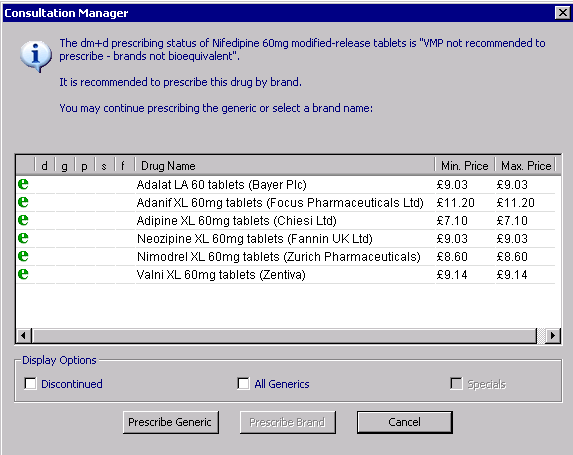Choose Prescribe Generic button

point(171,422)
